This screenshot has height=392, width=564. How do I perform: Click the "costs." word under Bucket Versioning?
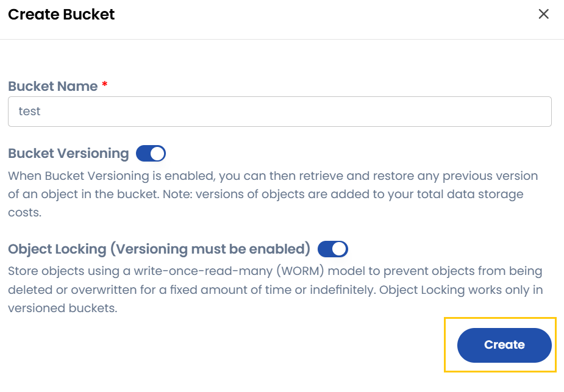coord(24,214)
